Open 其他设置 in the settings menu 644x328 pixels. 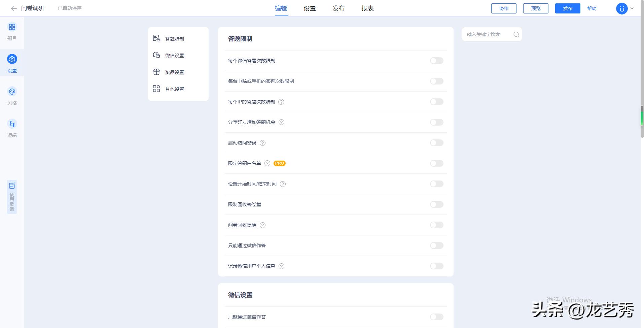click(174, 89)
